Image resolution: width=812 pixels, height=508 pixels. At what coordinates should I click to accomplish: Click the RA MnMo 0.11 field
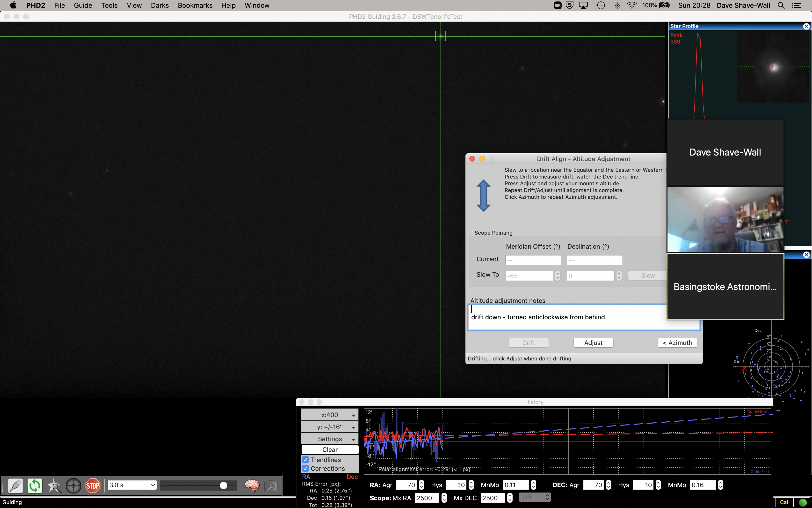[x=516, y=485]
